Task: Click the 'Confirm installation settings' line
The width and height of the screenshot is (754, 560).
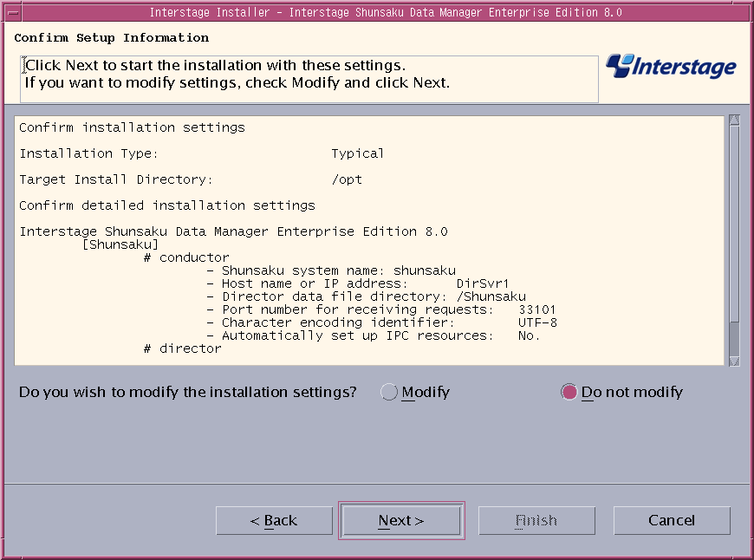Action: pyautogui.click(x=133, y=127)
